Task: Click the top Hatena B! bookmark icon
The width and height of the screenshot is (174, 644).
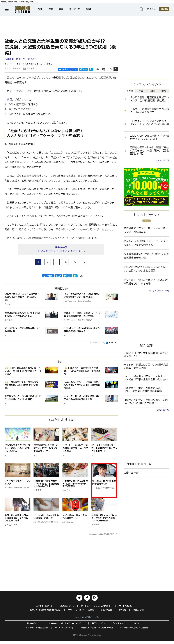Action: click(91, 69)
